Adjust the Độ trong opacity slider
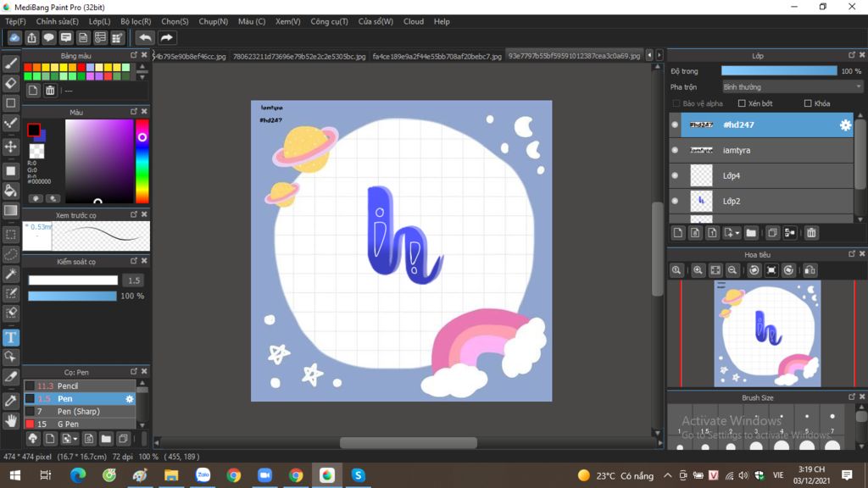 click(779, 71)
